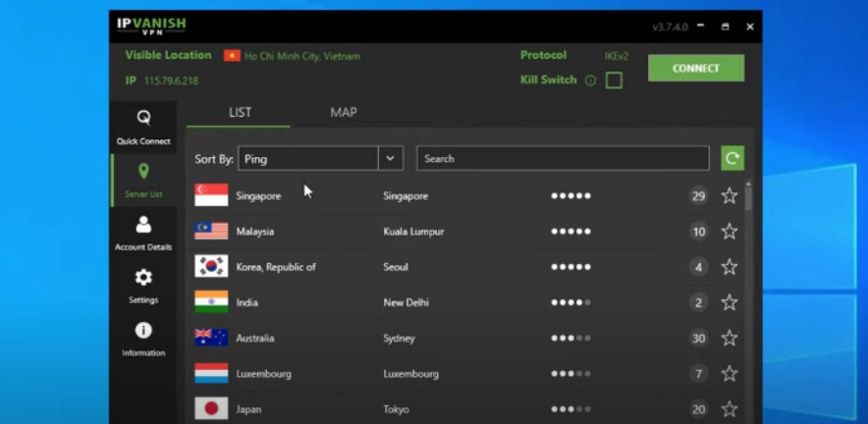Star the Luxembourg server
868x424 pixels.
[x=730, y=374]
